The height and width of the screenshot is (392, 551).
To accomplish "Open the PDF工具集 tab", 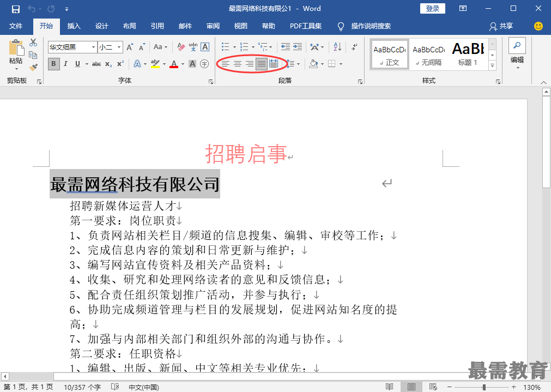I will (306, 26).
